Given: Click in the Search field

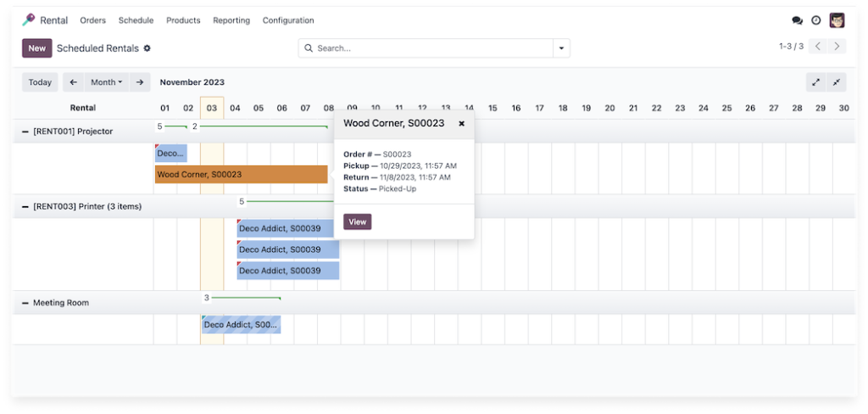Looking at the screenshot, I should point(426,48).
